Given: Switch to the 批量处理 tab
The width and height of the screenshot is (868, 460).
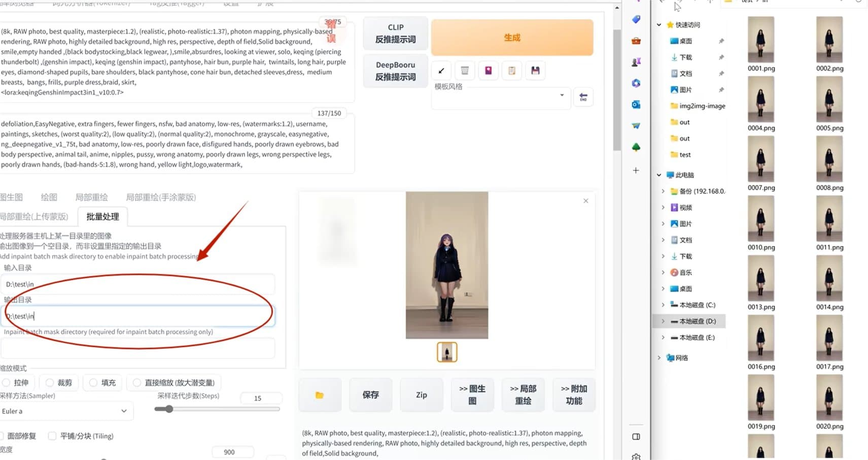Looking at the screenshot, I should coord(101,216).
